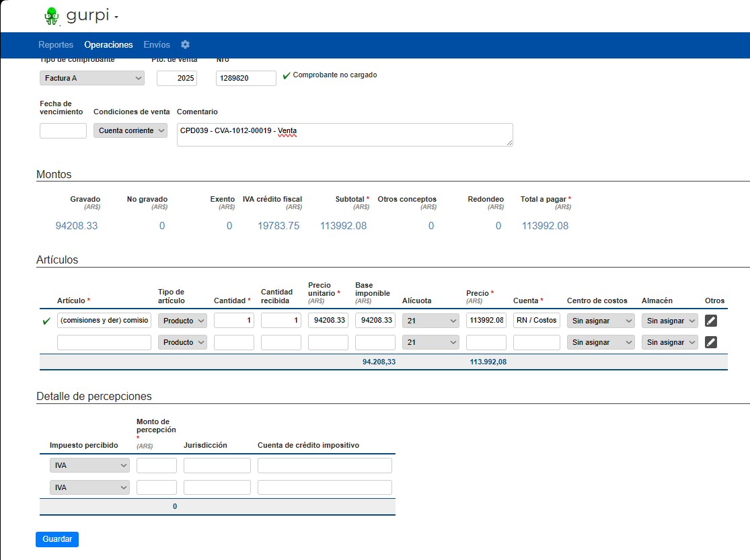
Task: Click the Montos section heading
Action: 54,175
